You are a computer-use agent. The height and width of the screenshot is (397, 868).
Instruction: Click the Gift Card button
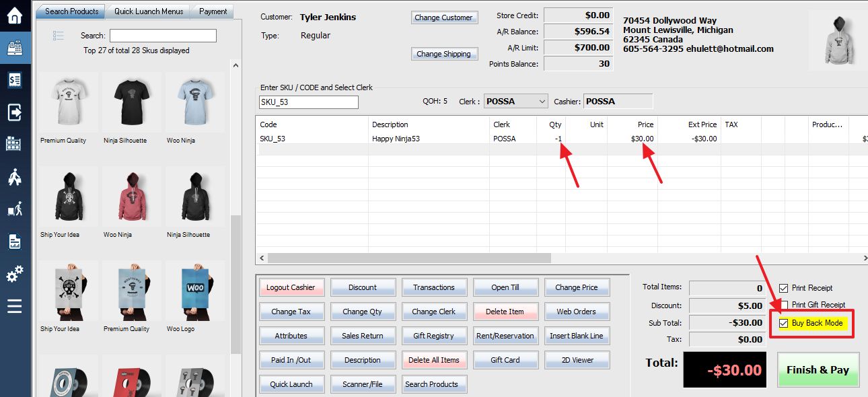click(505, 360)
